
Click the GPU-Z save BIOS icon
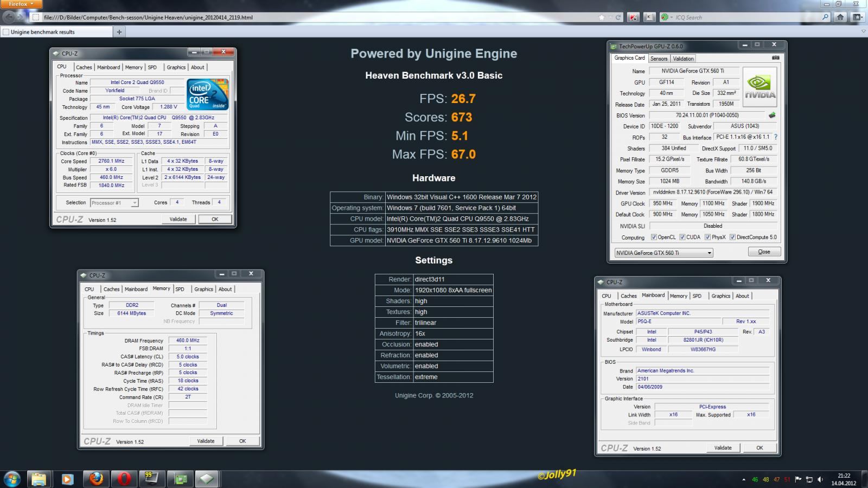click(x=772, y=115)
